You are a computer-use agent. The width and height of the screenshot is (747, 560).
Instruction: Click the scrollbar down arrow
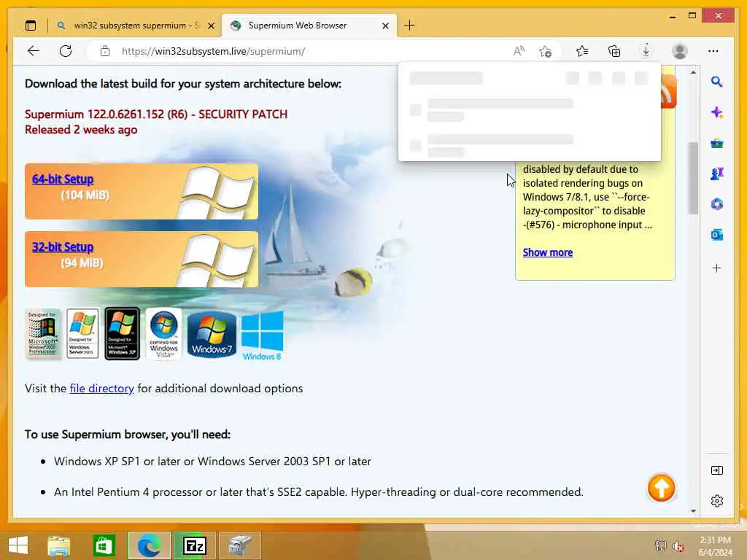click(x=693, y=511)
